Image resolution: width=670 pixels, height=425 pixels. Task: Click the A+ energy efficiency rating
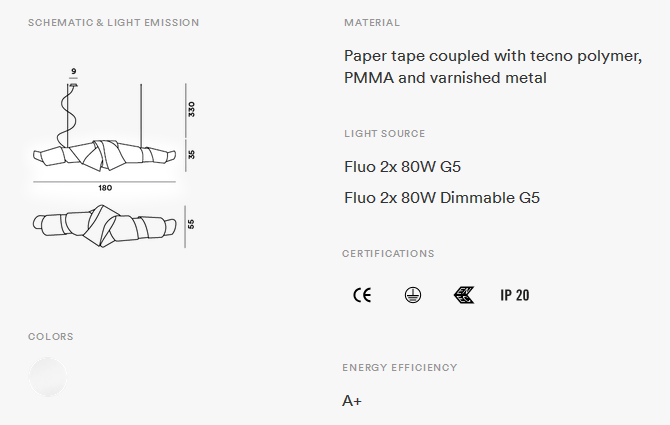coord(352,401)
